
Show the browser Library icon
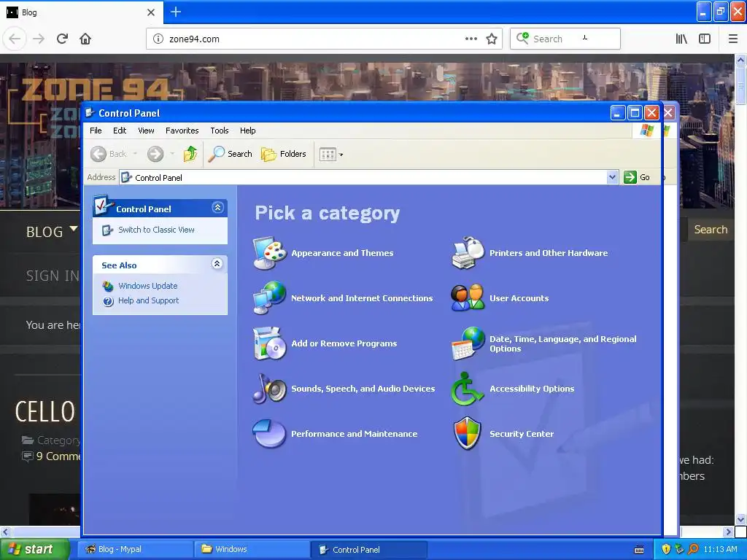[681, 39]
